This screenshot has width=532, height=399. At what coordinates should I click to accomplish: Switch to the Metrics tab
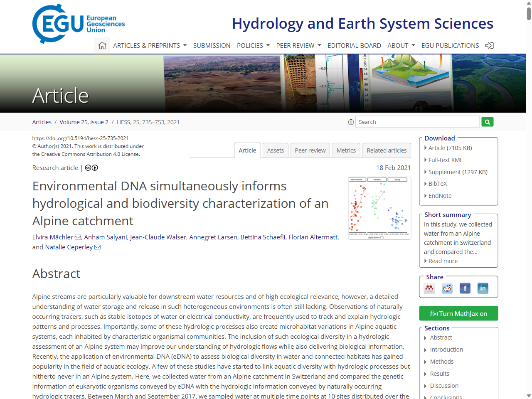pyautogui.click(x=346, y=150)
